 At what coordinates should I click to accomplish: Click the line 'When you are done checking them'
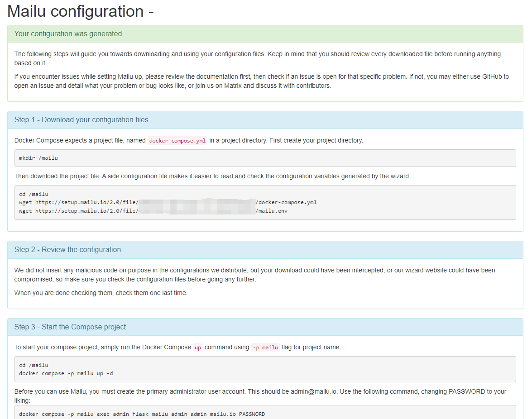101,293
